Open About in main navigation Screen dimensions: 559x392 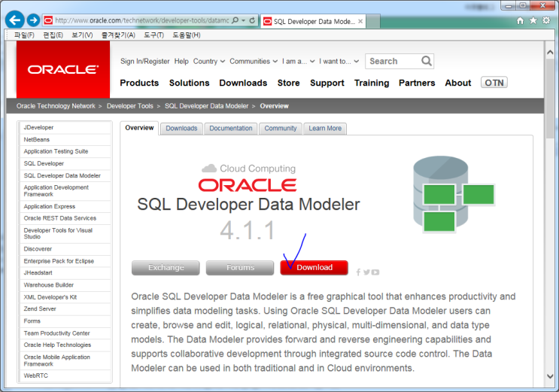(457, 83)
